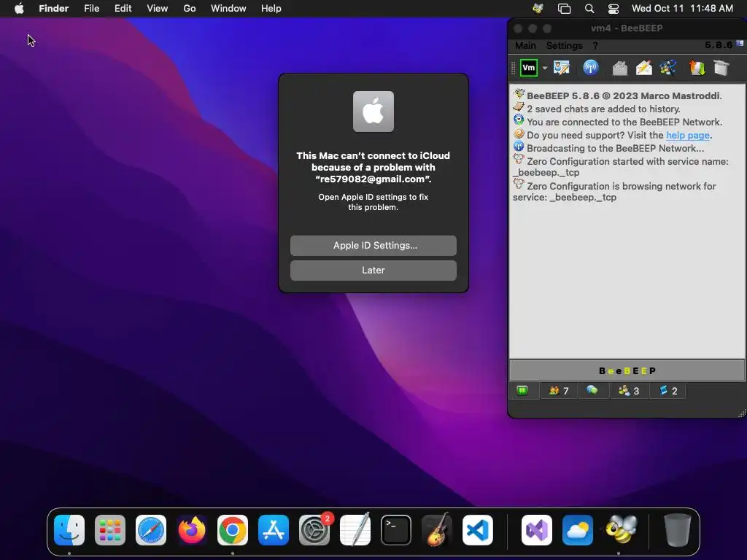Open the Finder menu
Viewport: 747px width, 560px height.
pos(54,8)
